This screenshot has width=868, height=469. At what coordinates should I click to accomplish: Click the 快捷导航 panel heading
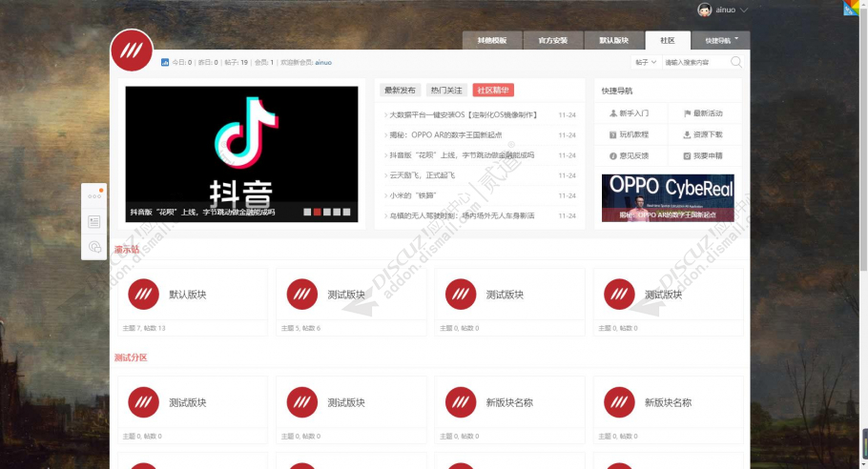coord(617,91)
